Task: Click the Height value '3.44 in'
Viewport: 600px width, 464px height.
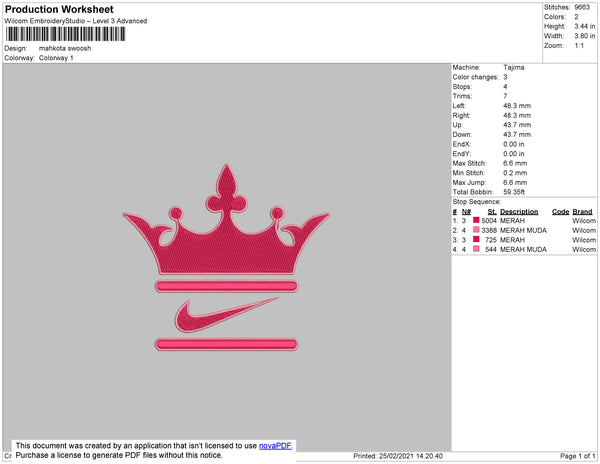Action: [x=585, y=26]
